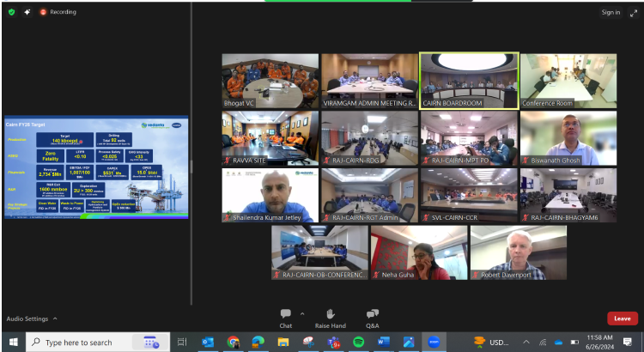Select the CAIRN BOARDROOM video tile
The height and width of the screenshot is (352, 644).
(x=469, y=82)
